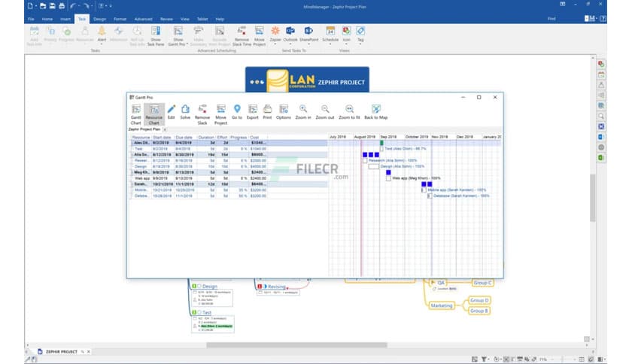Viewport: 629px width, 364px height.
Task: Click the Edit pencil tool in Gantt Pro
Action: 172,112
